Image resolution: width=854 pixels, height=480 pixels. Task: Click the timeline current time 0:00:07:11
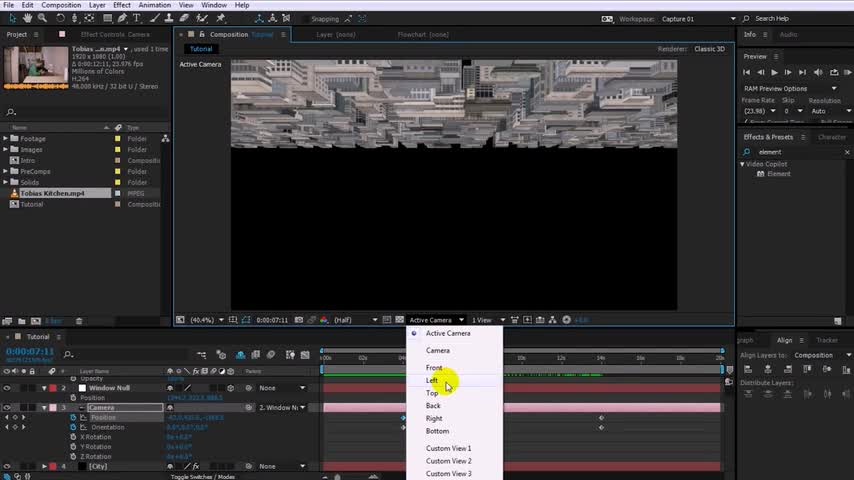pos(30,351)
